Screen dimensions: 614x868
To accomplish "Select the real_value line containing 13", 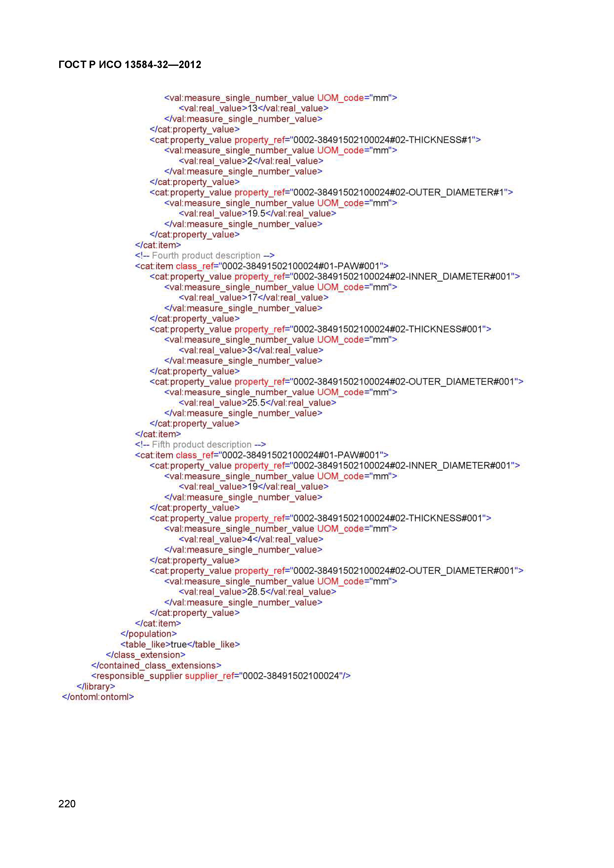I will tap(254, 108).
